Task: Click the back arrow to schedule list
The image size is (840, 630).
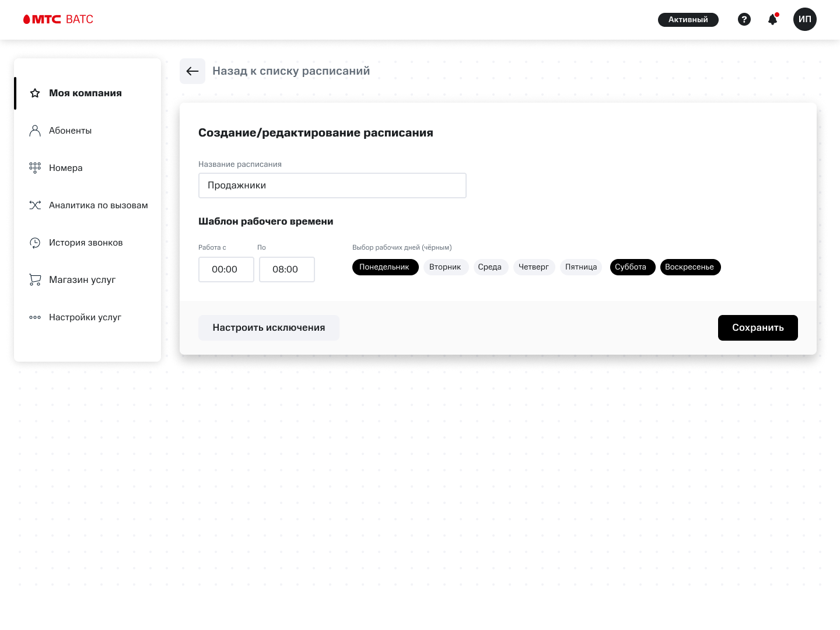Action: [192, 71]
